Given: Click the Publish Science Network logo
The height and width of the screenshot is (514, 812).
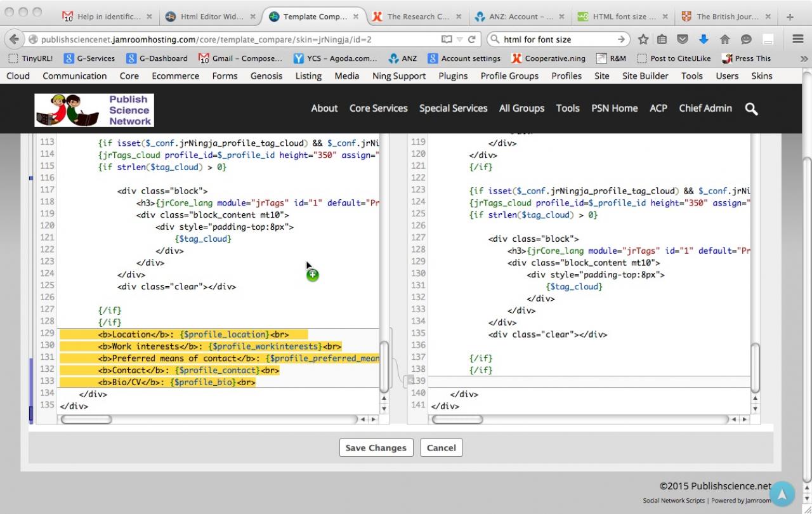Looking at the screenshot, I should (x=94, y=110).
